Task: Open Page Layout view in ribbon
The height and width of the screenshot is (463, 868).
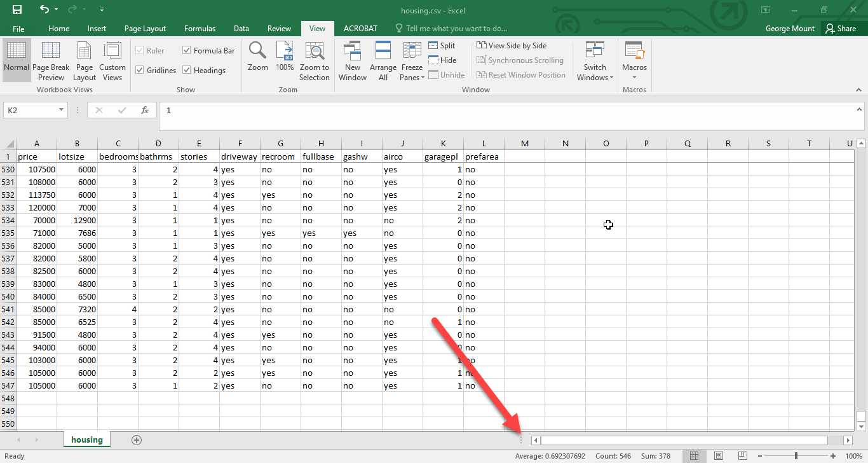Action: pos(85,61)
